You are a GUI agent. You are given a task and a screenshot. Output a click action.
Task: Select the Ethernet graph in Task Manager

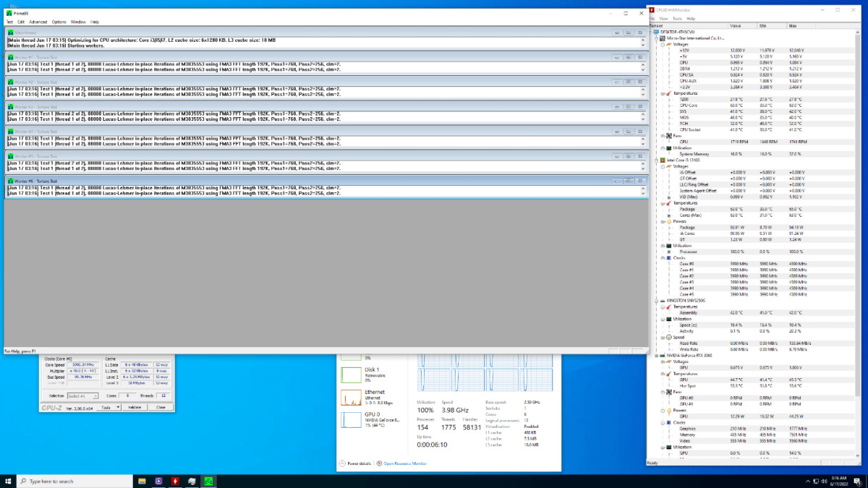tap(352, 397)
